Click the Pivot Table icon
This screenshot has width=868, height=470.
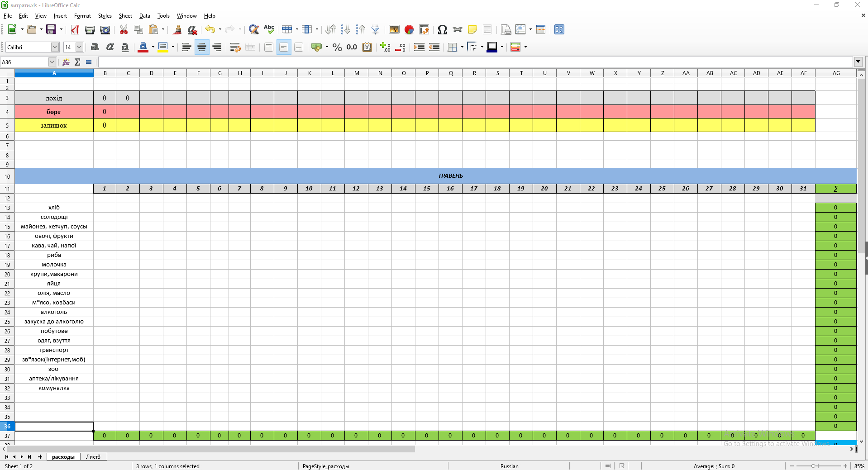(424, 29)
